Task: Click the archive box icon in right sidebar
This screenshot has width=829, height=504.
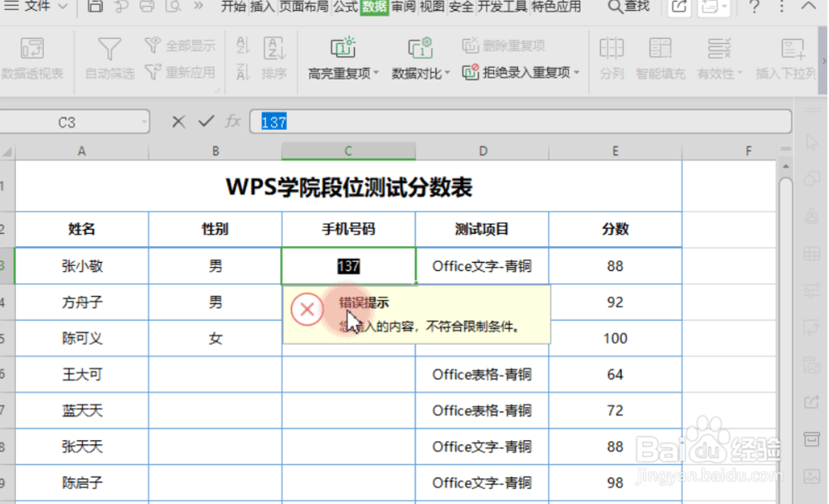Action: (812, 439)
